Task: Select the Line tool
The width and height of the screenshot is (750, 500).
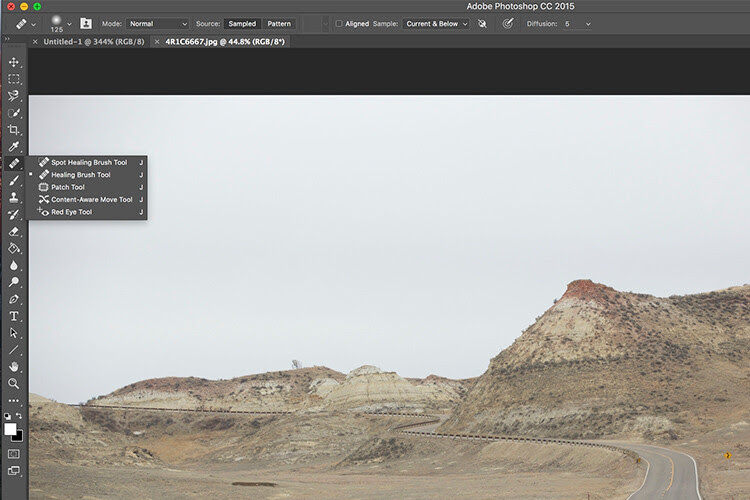Action: coord(13,350)
